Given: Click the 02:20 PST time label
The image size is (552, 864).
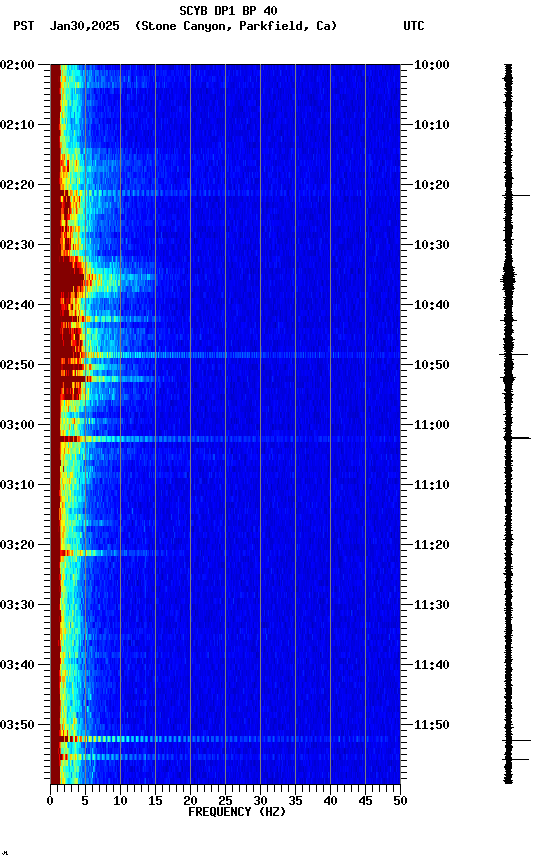Looking at the screenshot, I should pos(17,185).
